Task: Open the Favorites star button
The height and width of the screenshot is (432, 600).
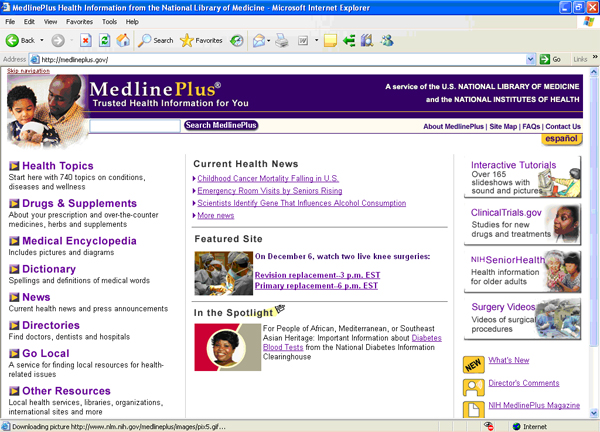Action: coord(201,41)
